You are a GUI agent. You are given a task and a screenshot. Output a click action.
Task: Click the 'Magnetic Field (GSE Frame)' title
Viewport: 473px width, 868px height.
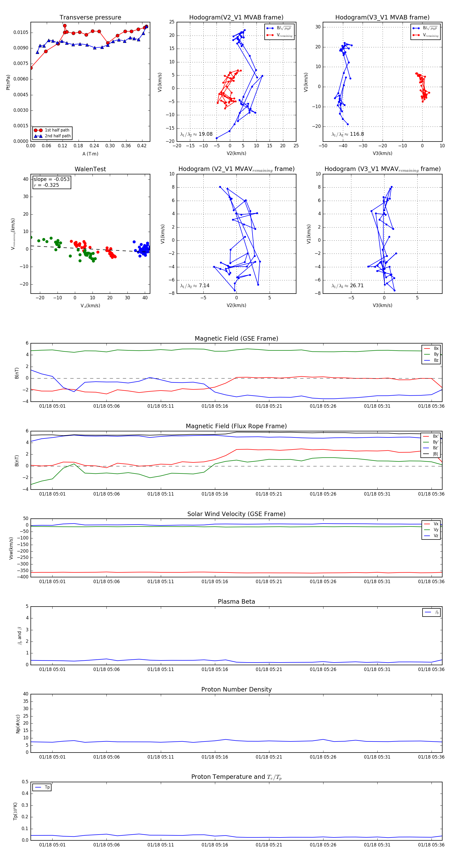(236, 339)
